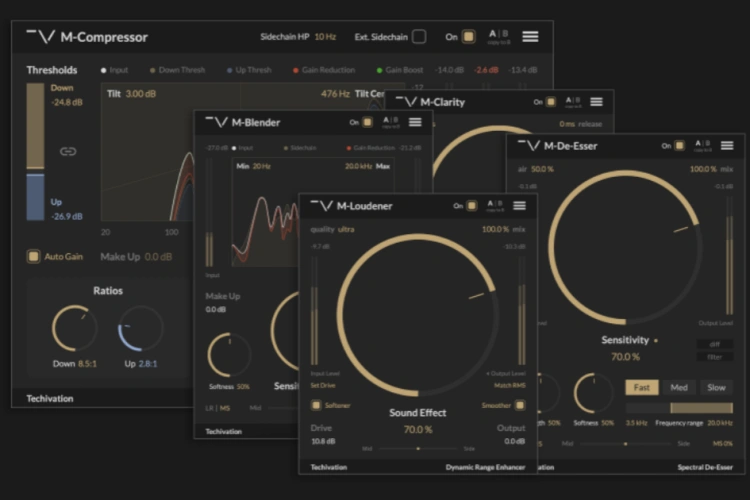The image size is (750, 500).
Task: Click the Up ratio knob in M-Compressor
Action: (x=141, y=328)
